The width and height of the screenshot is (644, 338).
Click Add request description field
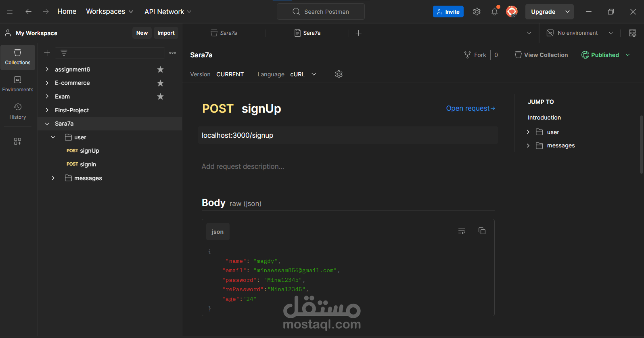tap(243, 166)
